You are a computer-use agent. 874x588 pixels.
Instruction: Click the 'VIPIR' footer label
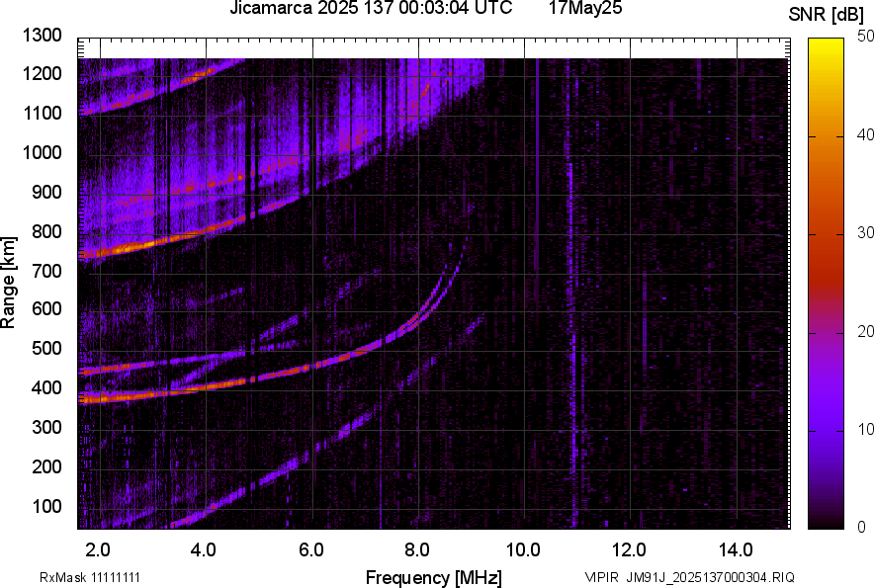(x=602, y=577)
